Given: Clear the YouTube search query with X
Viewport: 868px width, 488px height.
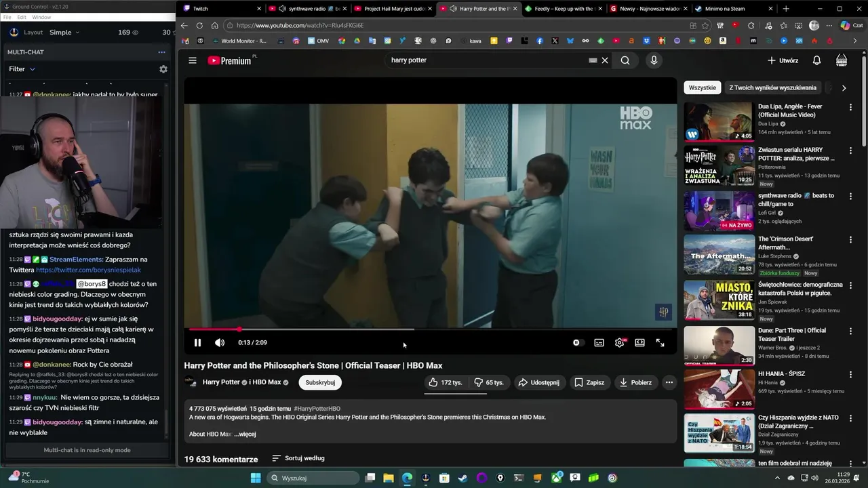Looking at the screenshot, I should pos(605,60).
